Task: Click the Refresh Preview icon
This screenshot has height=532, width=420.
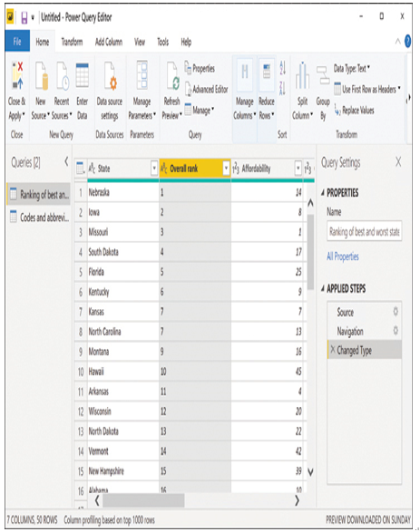Action: [x=172, y=76]
